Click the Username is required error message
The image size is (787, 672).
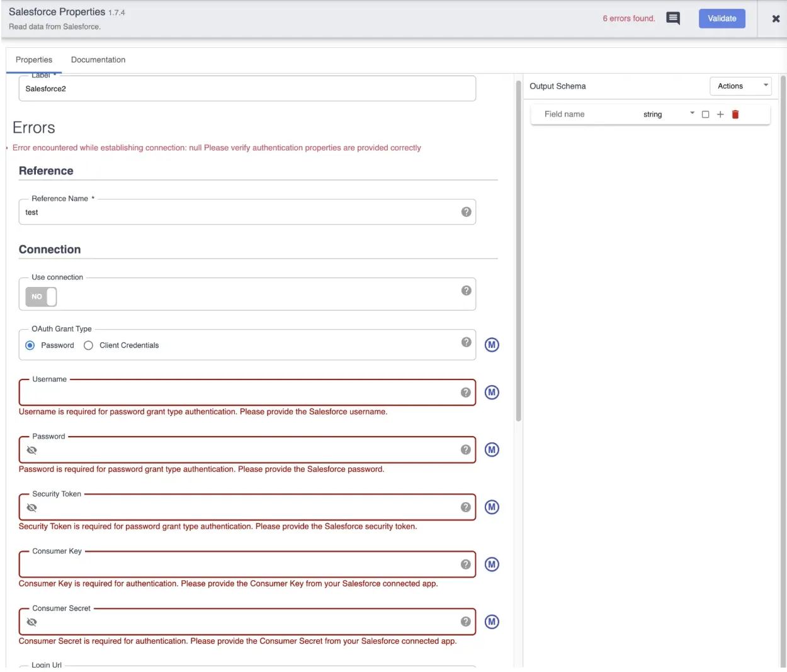203,412
